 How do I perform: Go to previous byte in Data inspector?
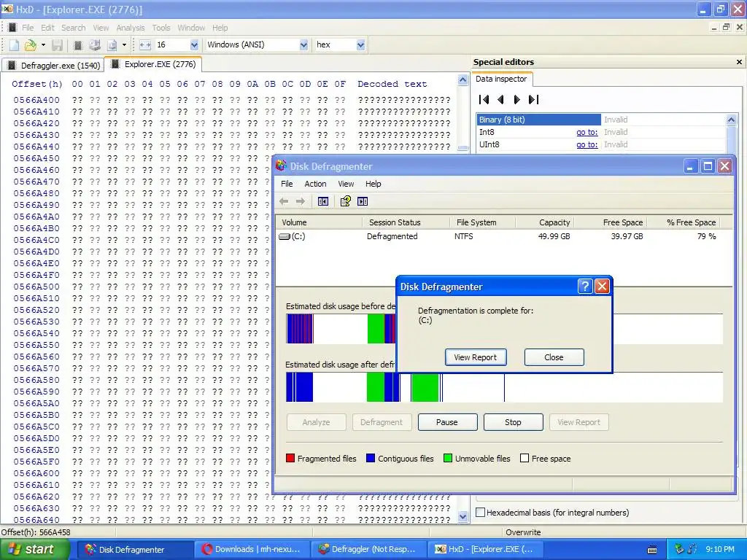[500, 99]
